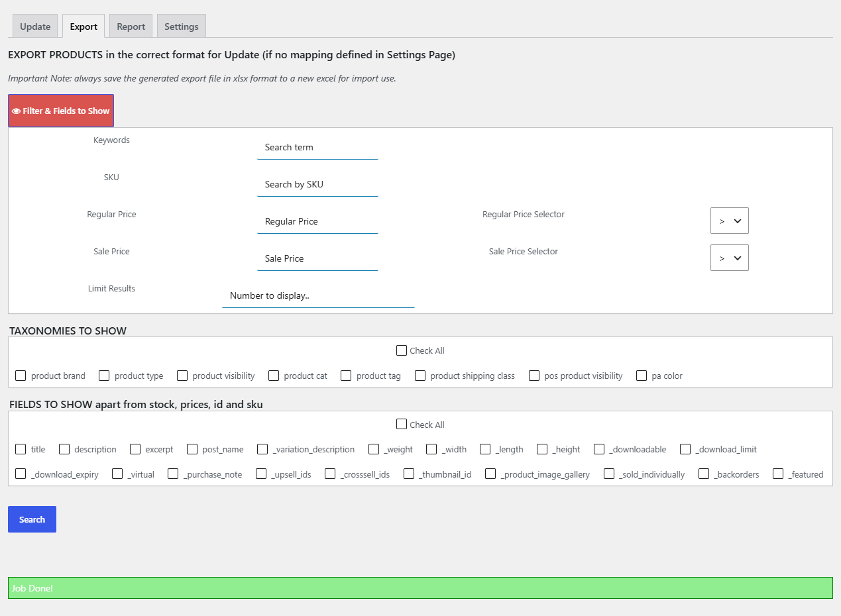Viewport: 841px width, 616px height.
Task: Check the product visibility taxonomy box
Action: (182, 376)
